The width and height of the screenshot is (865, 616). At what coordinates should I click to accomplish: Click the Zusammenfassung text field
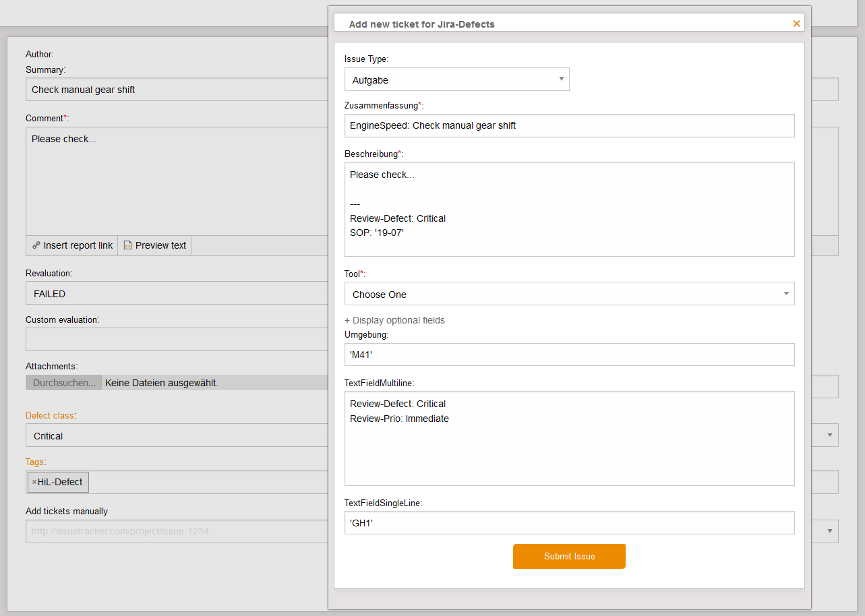[x=569, y=125]
